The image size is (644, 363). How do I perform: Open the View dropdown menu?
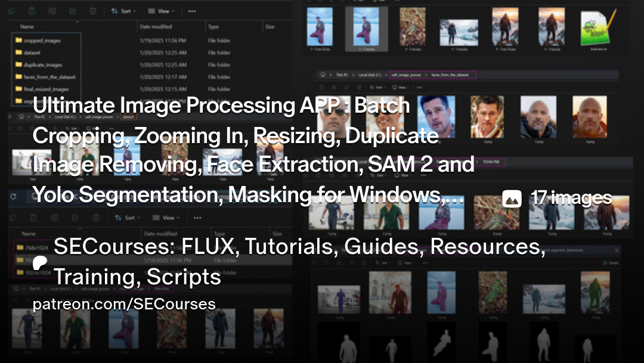click(x=160, y=10)
